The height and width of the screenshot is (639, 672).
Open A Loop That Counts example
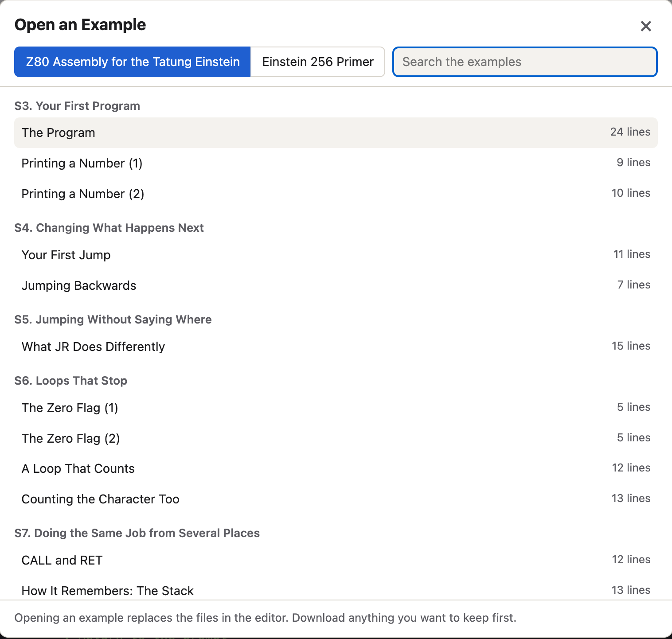(x=336, y=468)
